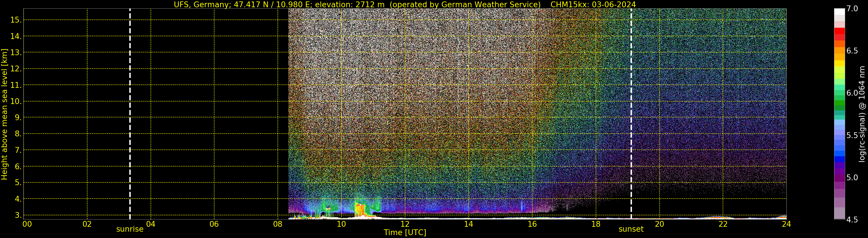The image size is (868, 238).
Task: Click colorbar value "5.5"
Action: [852, 135]
